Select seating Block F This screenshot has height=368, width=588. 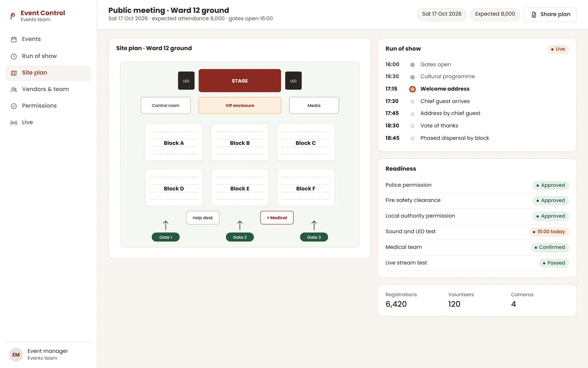[306, 188]
